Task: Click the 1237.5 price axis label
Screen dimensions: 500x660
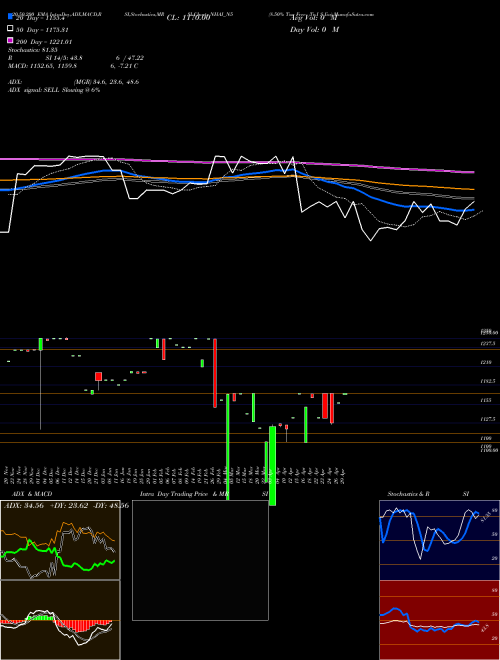Action: (488, 343)
